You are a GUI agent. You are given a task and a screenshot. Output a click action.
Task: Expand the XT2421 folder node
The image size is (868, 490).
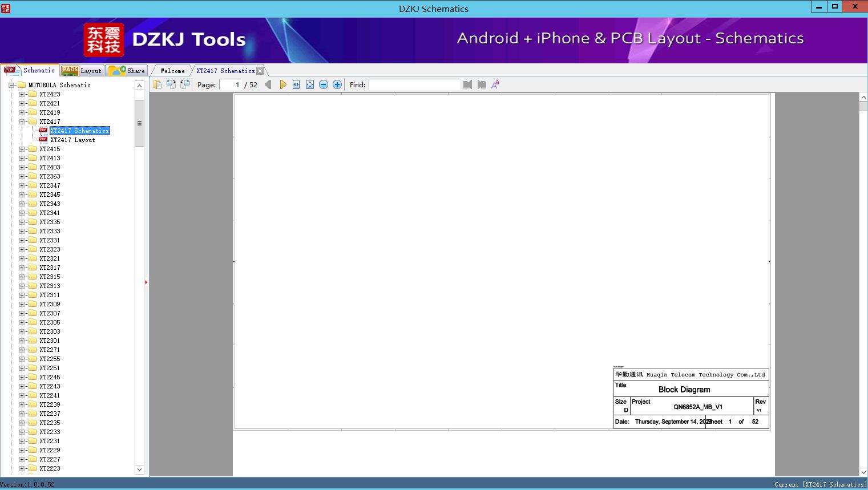click(x=22, y=103)
